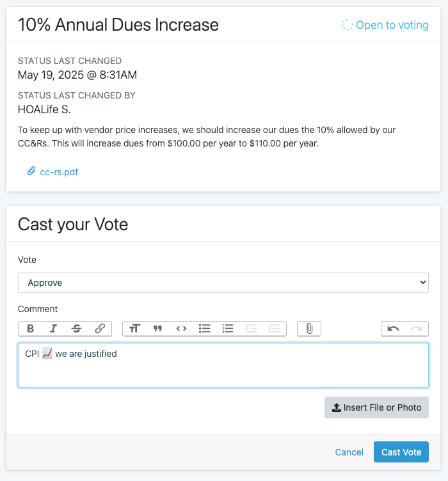Screen dimensions: 448x481
Task: Click the Cast Vote button
Action: coord(401,452)
